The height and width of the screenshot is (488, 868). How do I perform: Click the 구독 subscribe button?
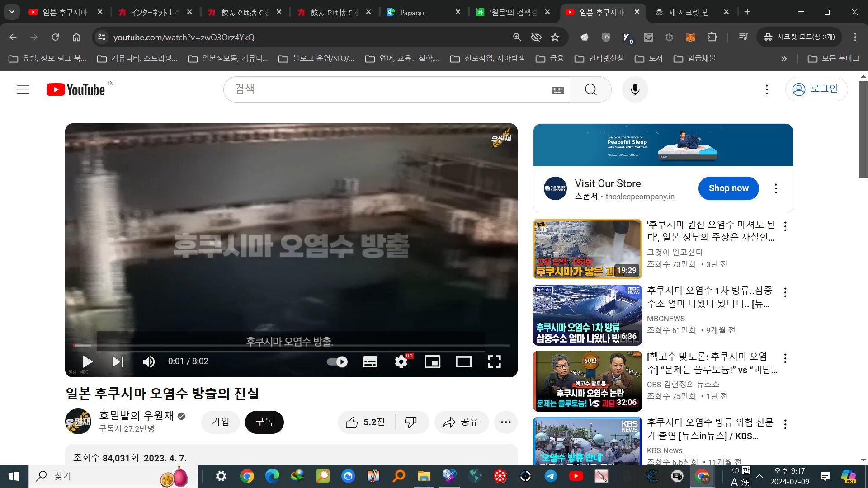click(x=264, y=422)
